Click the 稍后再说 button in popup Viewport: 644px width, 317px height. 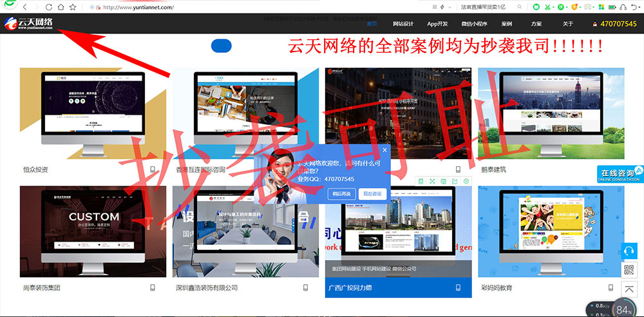(342, 194)
